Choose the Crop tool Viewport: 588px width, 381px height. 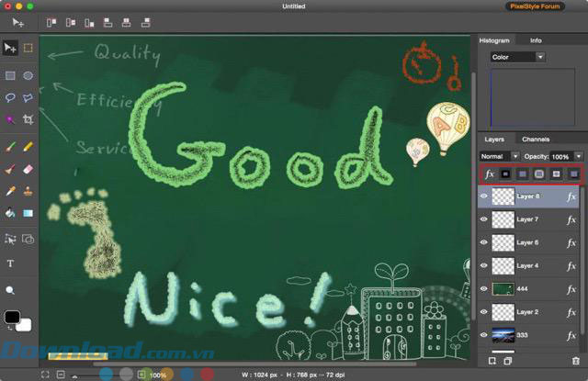28,119
